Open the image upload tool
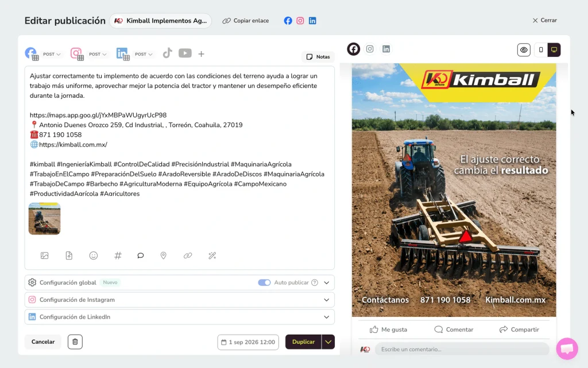Screen dimensions: 588x368 tap(45, 256)
